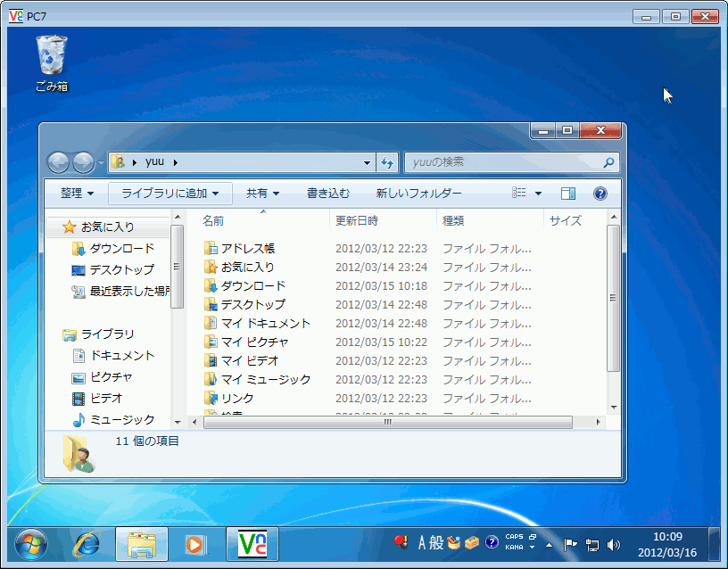The image size is (728, 569).
Task: Navigate back using the back arrow
Action: (x=58, y=162)
